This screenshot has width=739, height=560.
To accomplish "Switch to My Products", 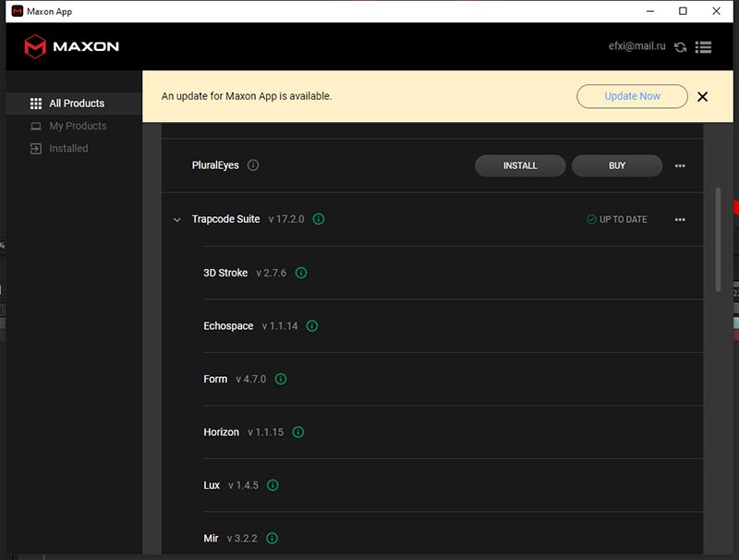I will 74,126.
